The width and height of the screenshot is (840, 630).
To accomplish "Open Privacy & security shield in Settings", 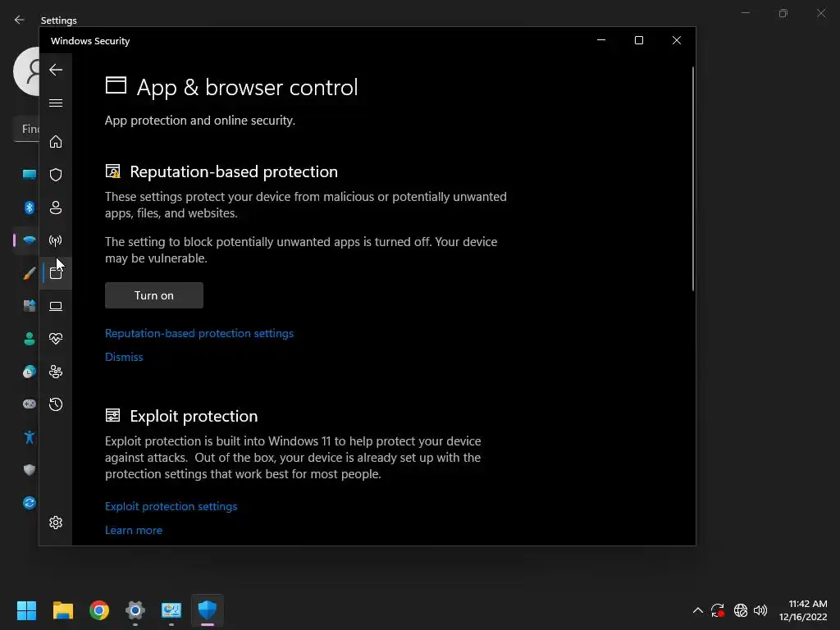I will (29, 470).
